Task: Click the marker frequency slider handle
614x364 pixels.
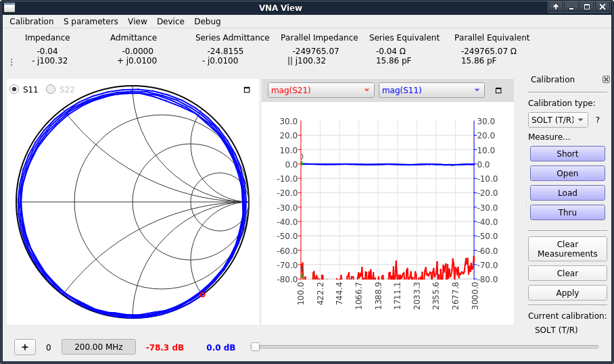Action: [256, 347]
